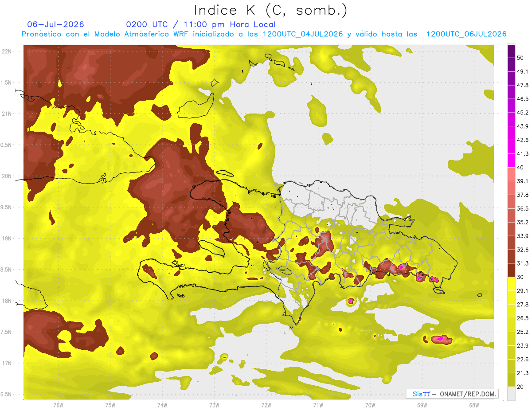Click the '72W' longitude label
This screenshot has height=411, width=532.
pos(266,405)
